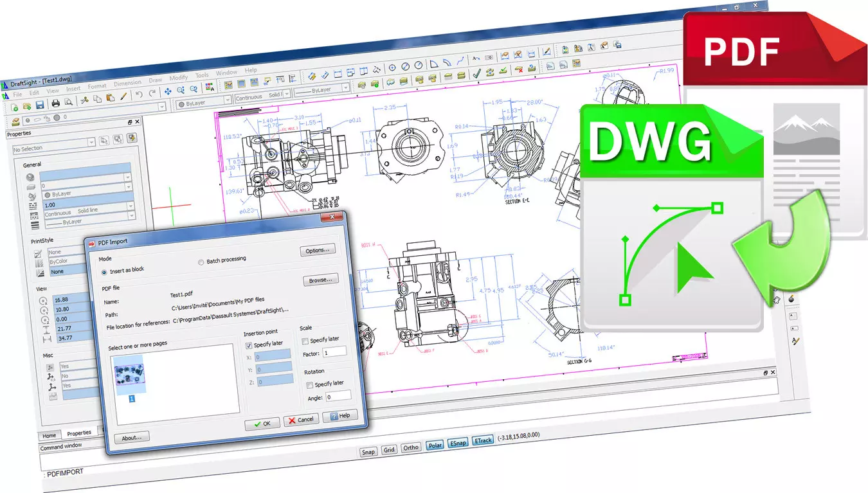Check the Rotation Specify later checkbox

coord(310,385)
